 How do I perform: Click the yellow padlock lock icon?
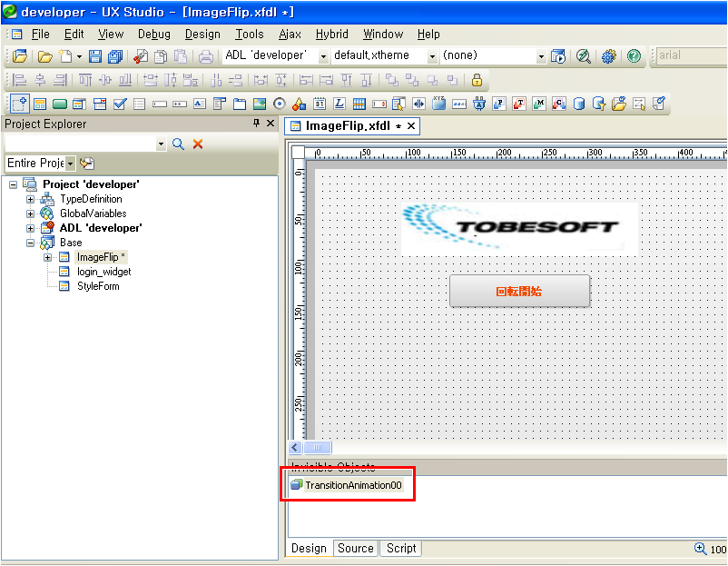[477, 80]
